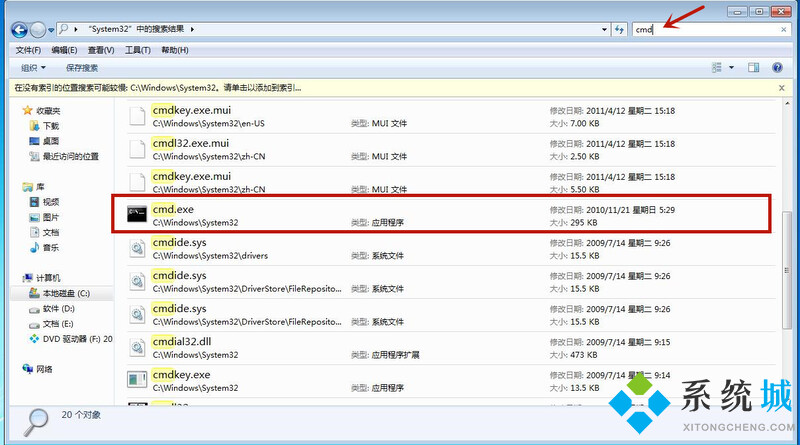Image resolution: width=800 pixels, height=445 pixels.
Task: Open the 查看(V) menu
Action: (x=101, y=50)
